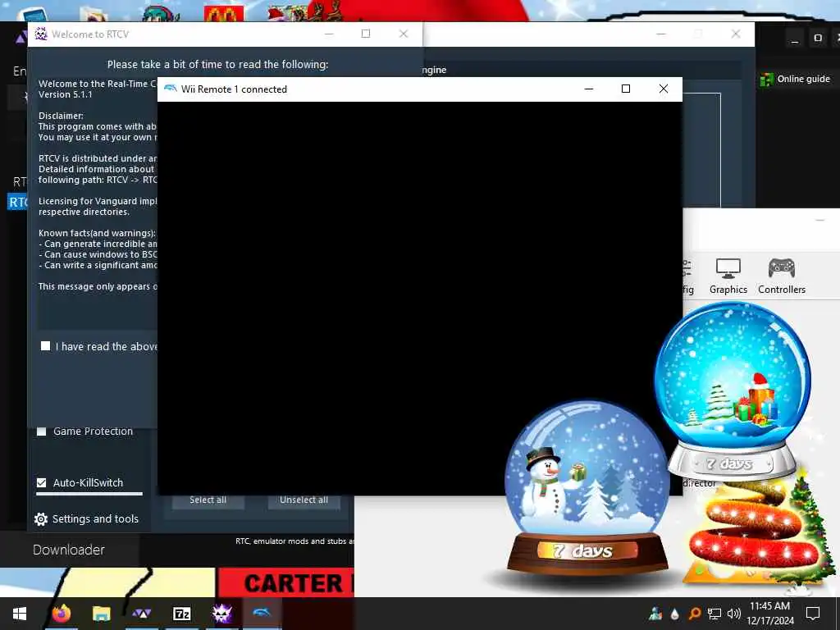Open the Windows Start menu
The image size is (840, 630).
20,614
